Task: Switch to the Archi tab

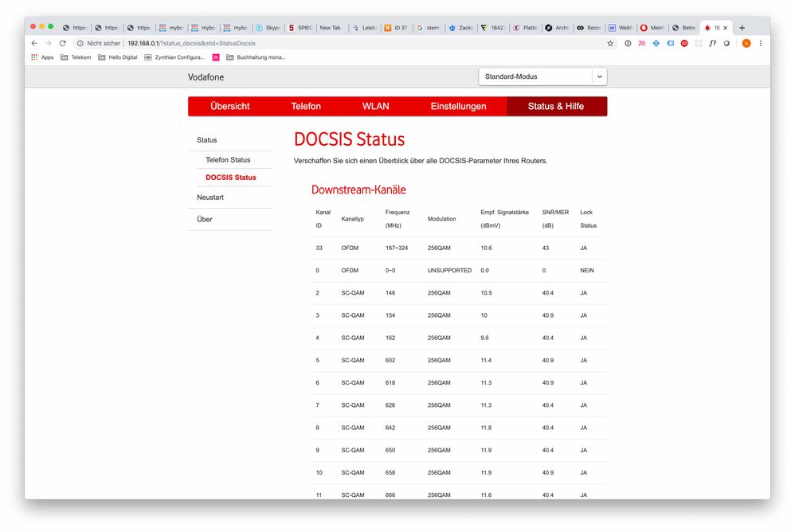Action: click(x=557, y=28)
